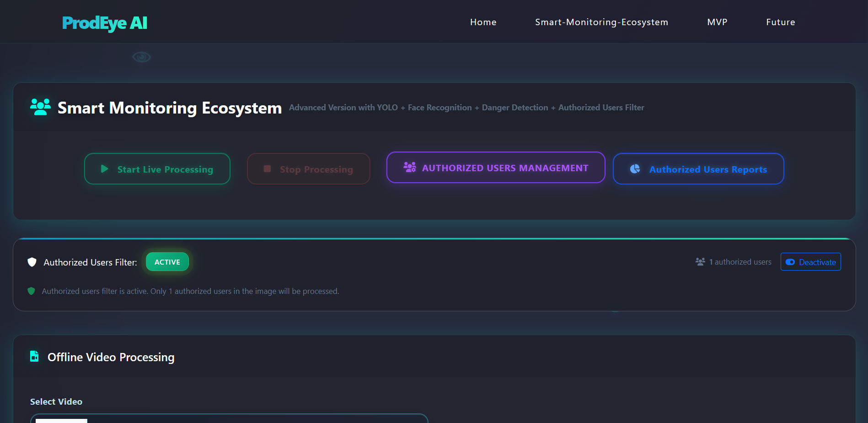
Task: Click the video file icon beside Offline Video Processing
Action: [x=34, y=356]
